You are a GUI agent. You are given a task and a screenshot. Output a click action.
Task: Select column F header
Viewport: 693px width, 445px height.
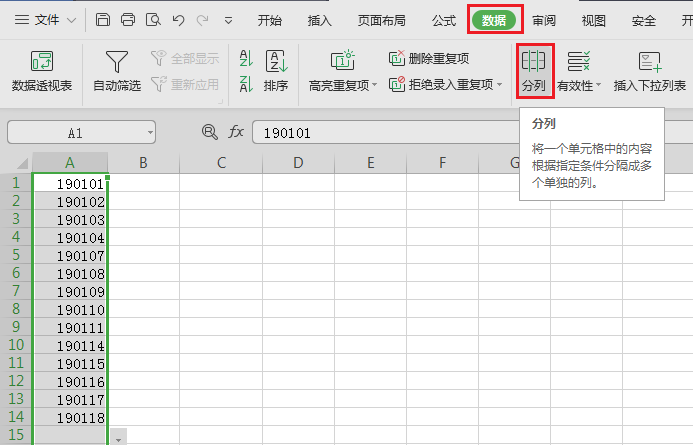442,163
